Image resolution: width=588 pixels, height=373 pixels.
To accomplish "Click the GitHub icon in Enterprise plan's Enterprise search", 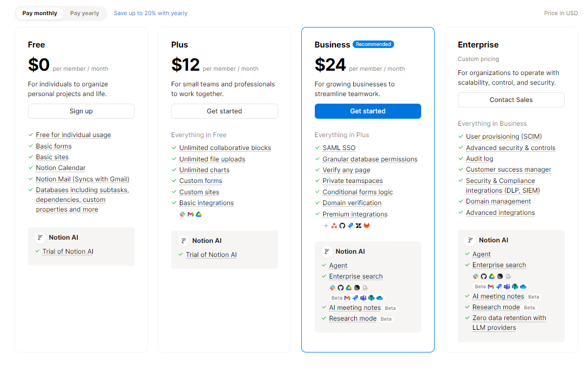I will [x=484, y=276].
